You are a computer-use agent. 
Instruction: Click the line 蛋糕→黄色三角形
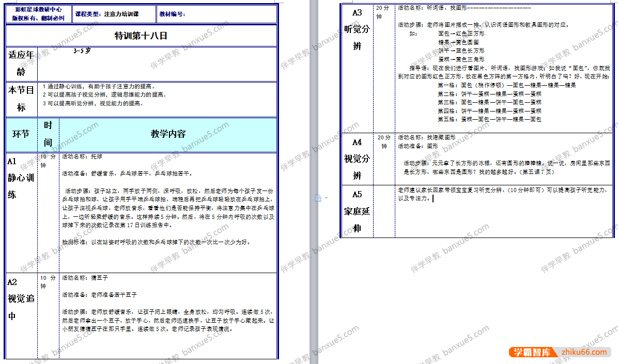point(461,59)
